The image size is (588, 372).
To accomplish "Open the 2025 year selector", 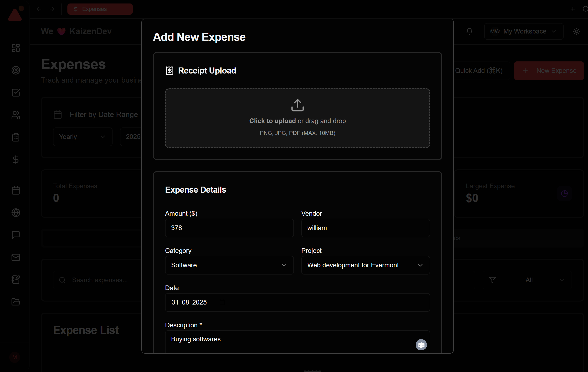I will [x=131, y=137].
